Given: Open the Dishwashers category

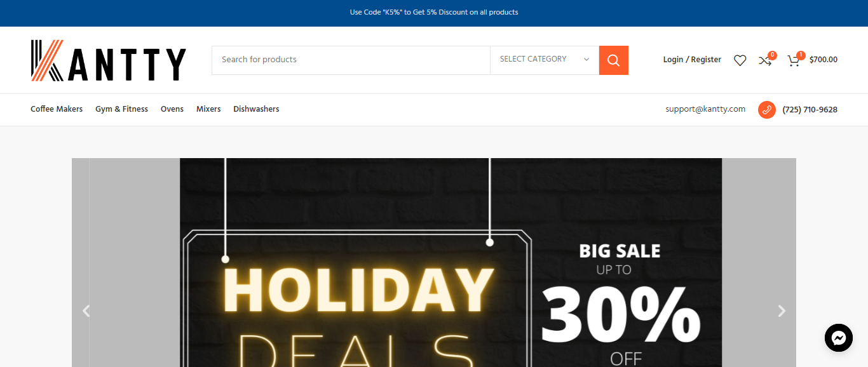Looking at the screenshot, I should click(x=256, y=109).
